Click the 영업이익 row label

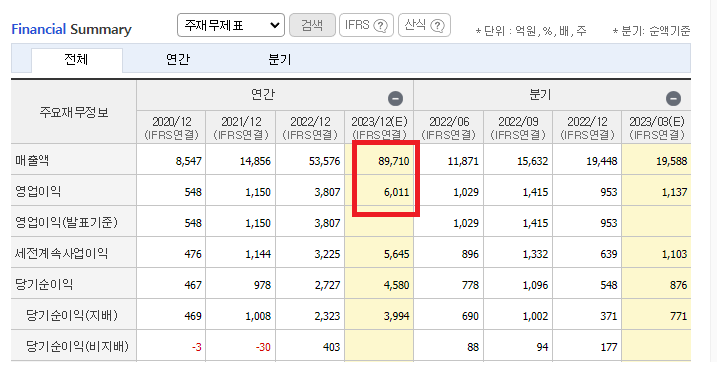click(x=38, y=191)
